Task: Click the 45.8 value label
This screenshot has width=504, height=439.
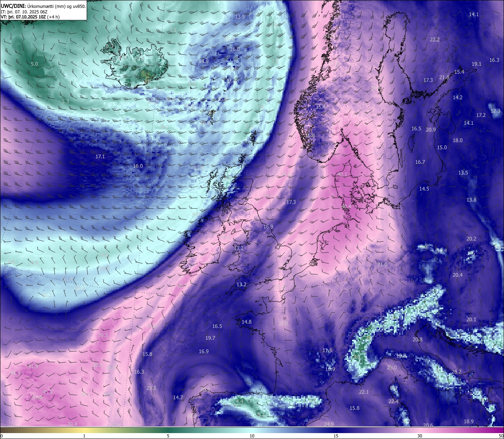Action: 48,392
